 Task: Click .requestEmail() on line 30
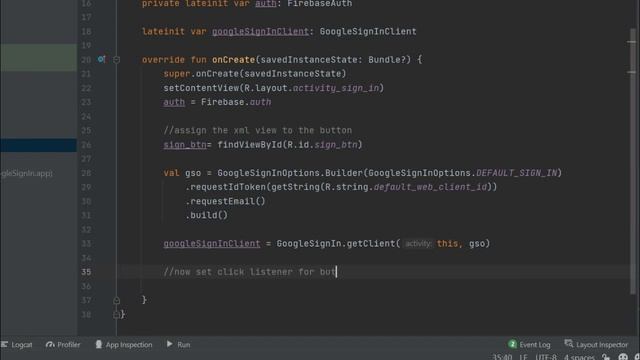coord(225,201)
